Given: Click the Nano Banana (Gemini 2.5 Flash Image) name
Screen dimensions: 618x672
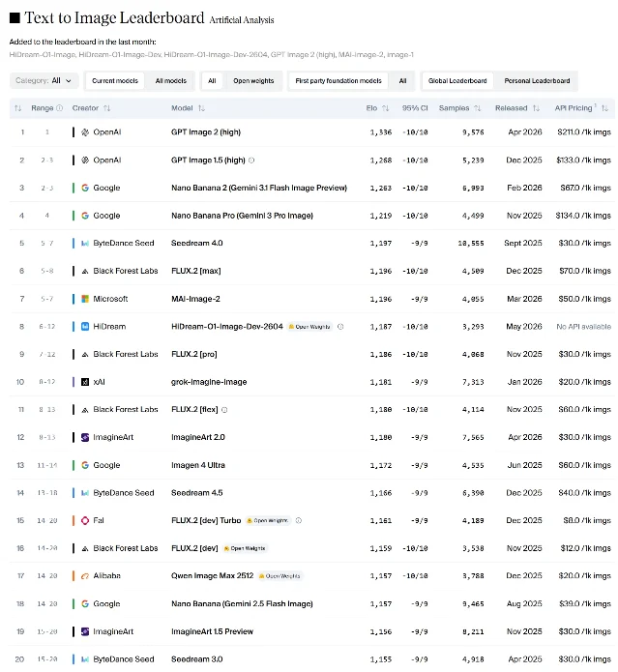Looking at the screenshot, I should point(242,604).
